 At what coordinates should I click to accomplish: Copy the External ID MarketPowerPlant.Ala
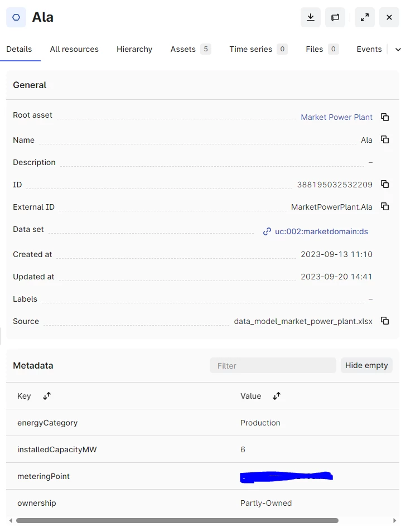point(385,206)
